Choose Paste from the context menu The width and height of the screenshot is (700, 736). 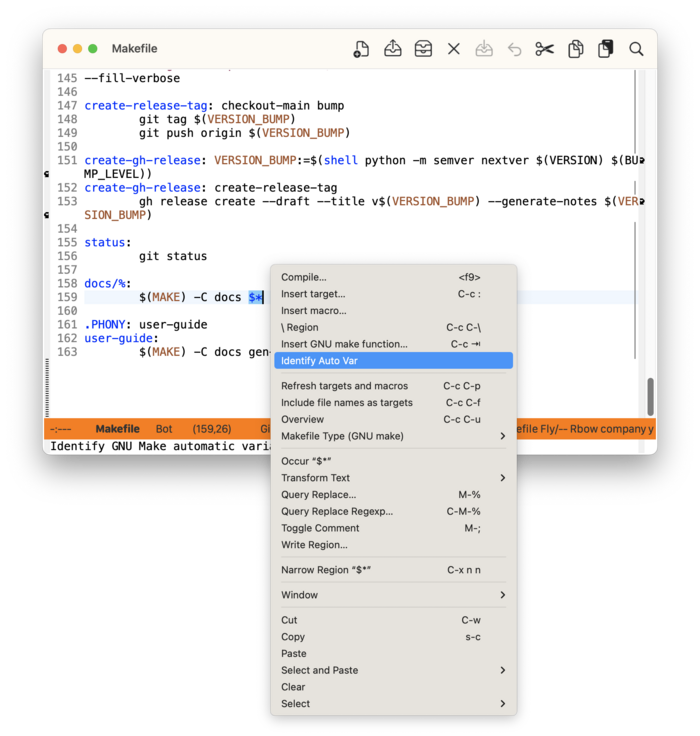(x=393, y=653)
